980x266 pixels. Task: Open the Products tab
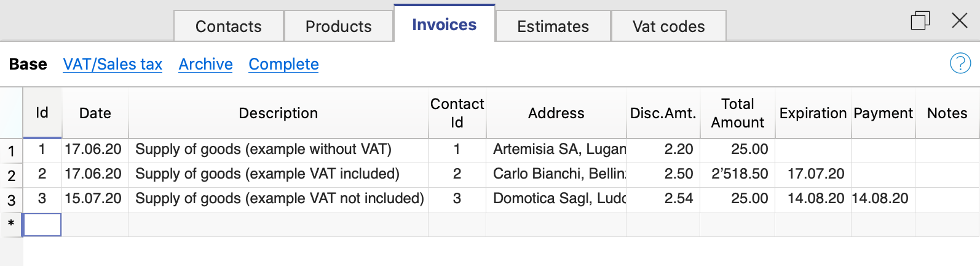pyautogui.click(x=338, y=26)
